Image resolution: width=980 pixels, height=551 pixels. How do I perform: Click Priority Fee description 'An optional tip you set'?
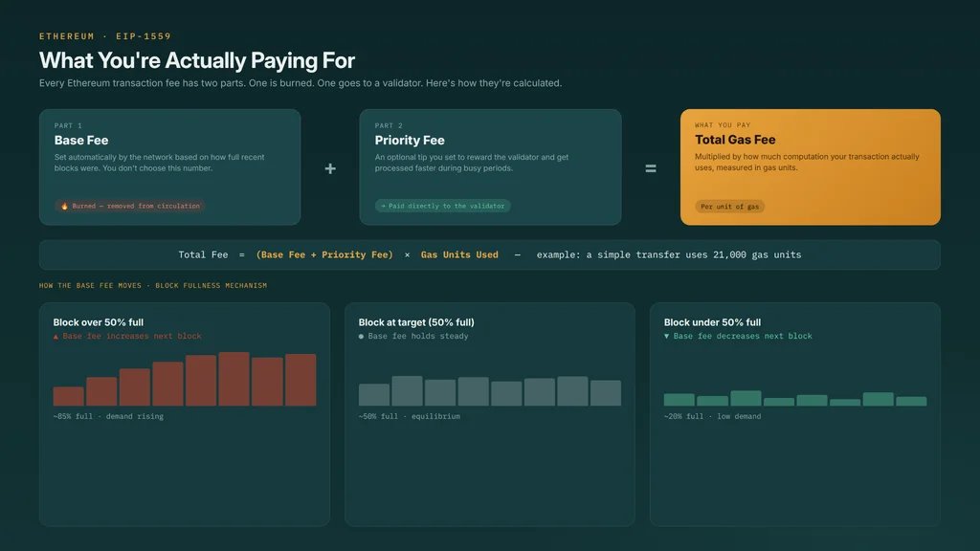(472, 163)
